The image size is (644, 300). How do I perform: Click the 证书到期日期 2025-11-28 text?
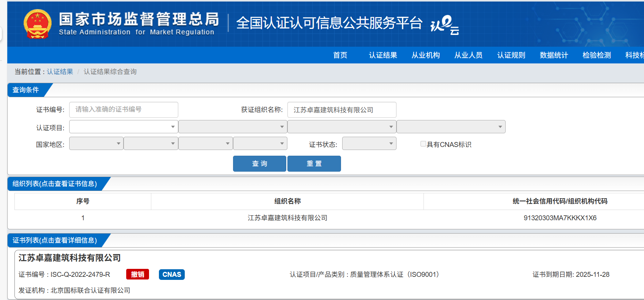[571, 275]
